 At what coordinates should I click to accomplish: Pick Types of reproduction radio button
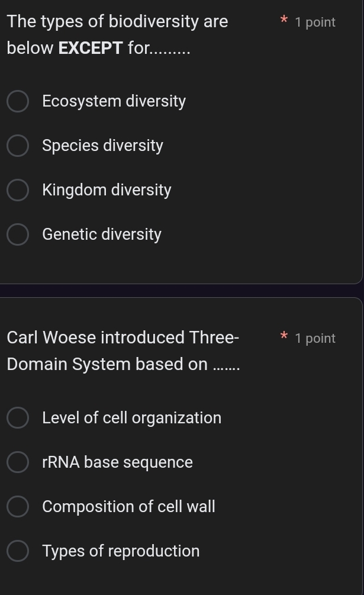[x=18, y=551]
